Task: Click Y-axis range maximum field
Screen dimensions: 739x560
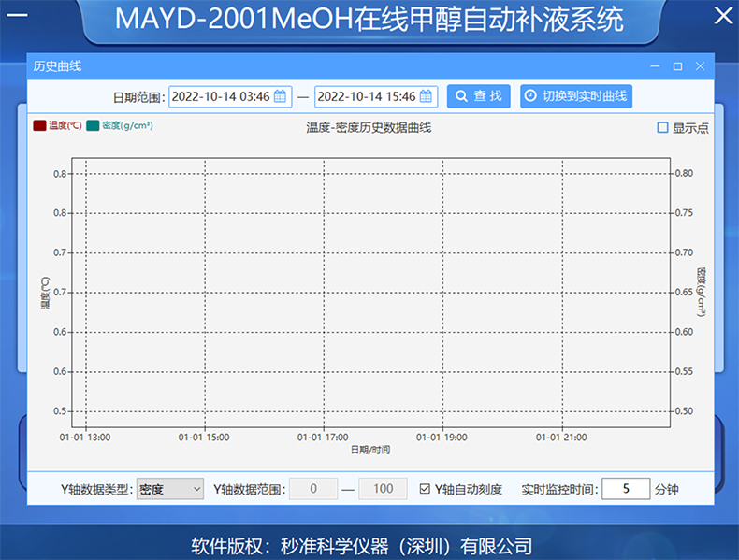Action: point(383,489)
